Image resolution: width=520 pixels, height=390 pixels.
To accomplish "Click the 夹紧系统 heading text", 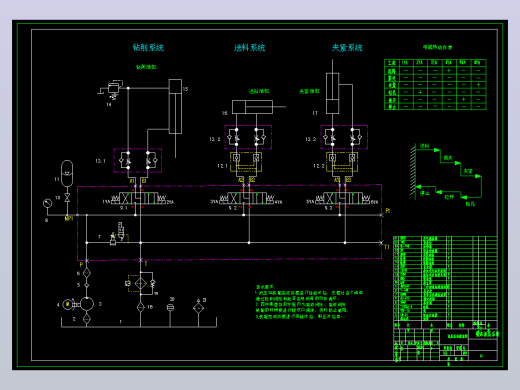I will point(347,48).
